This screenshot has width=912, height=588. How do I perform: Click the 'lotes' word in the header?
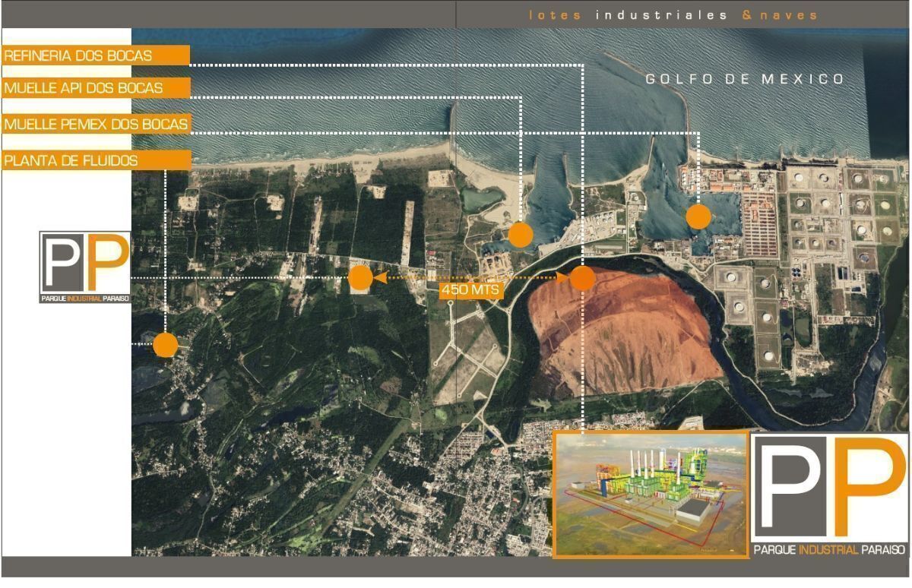pos(555,15)
